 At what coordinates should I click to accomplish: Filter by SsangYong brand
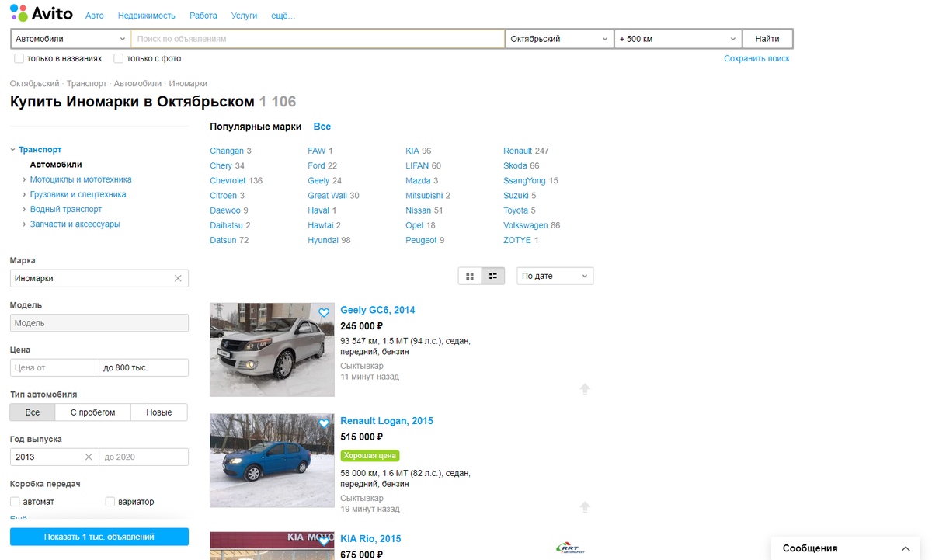coord(525,180)
